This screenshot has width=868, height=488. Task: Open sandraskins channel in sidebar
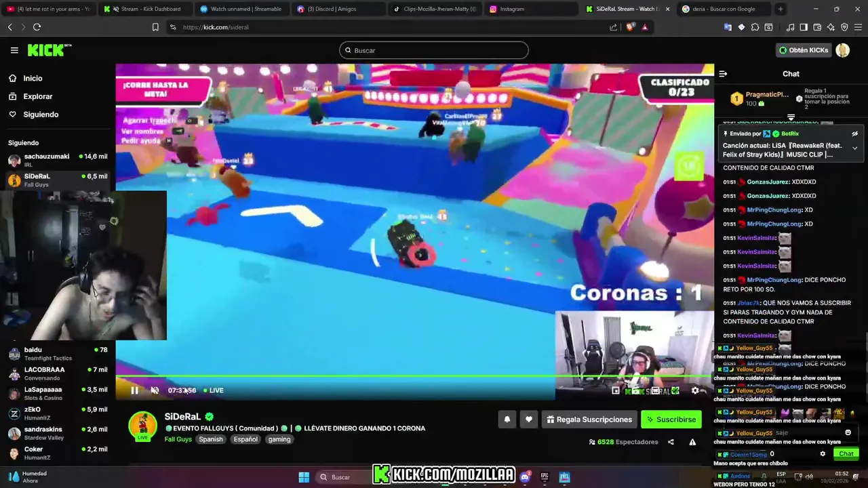click(x=57, y=433)
